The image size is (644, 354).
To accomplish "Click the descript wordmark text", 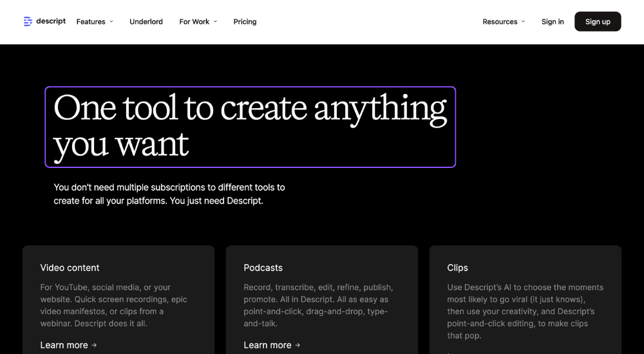I will (x=51, y=21).
